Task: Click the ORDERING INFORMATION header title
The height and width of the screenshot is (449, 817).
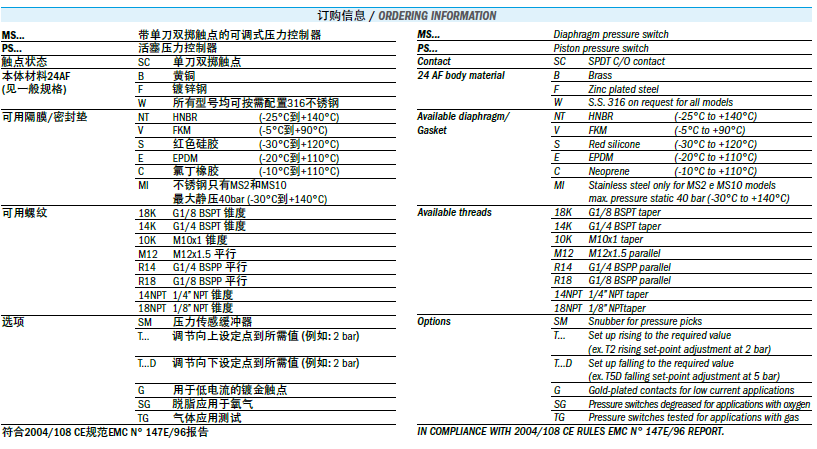Action: pyautogui.click(x=436, y=15)
